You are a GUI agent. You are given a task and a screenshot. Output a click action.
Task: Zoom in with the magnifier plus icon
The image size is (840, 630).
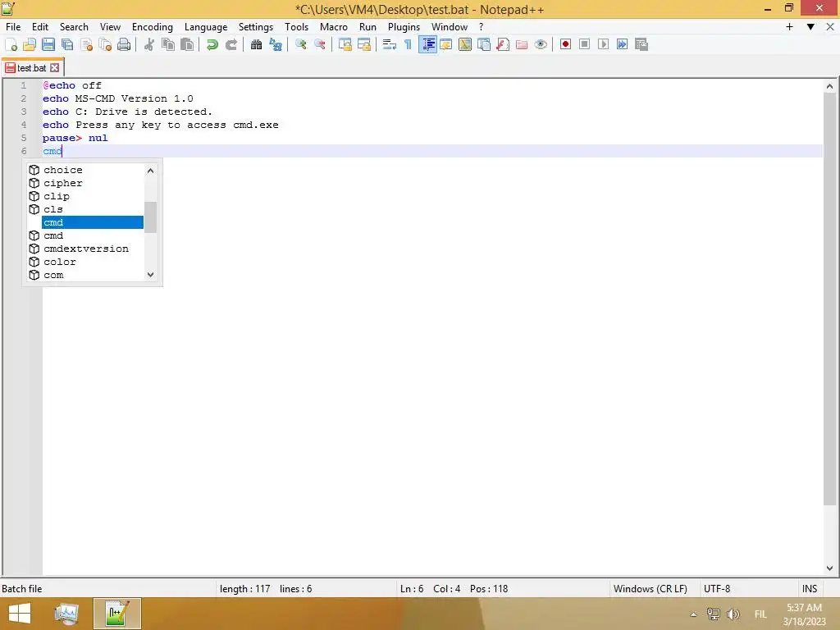click(300, 44)
